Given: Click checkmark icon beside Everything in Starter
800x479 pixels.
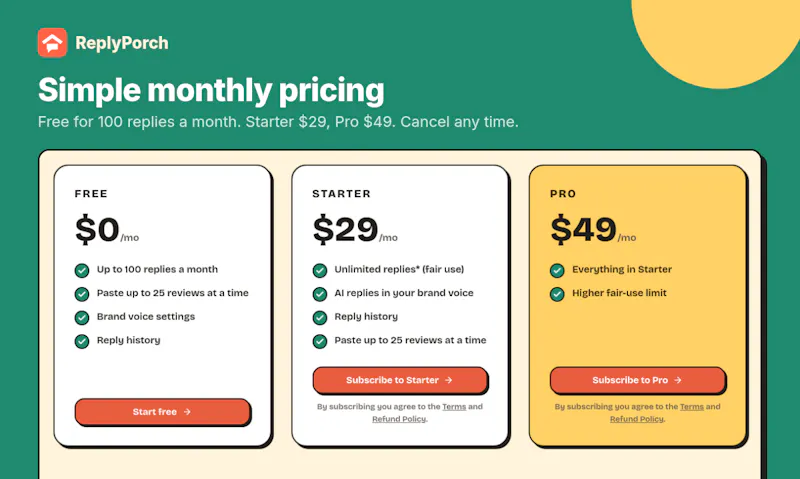Looking at the screenshot, I should 557,270.
